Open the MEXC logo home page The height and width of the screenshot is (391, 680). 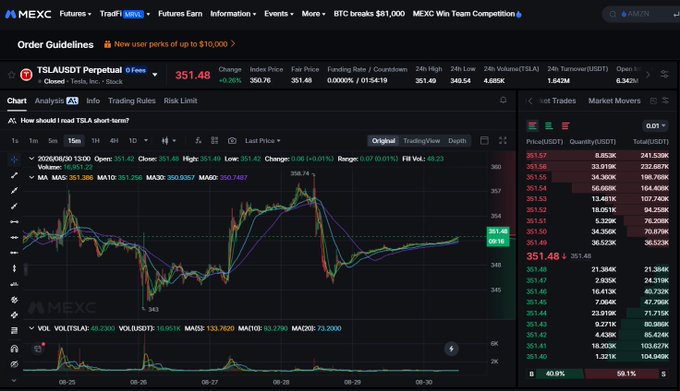(x=28, y=14)
